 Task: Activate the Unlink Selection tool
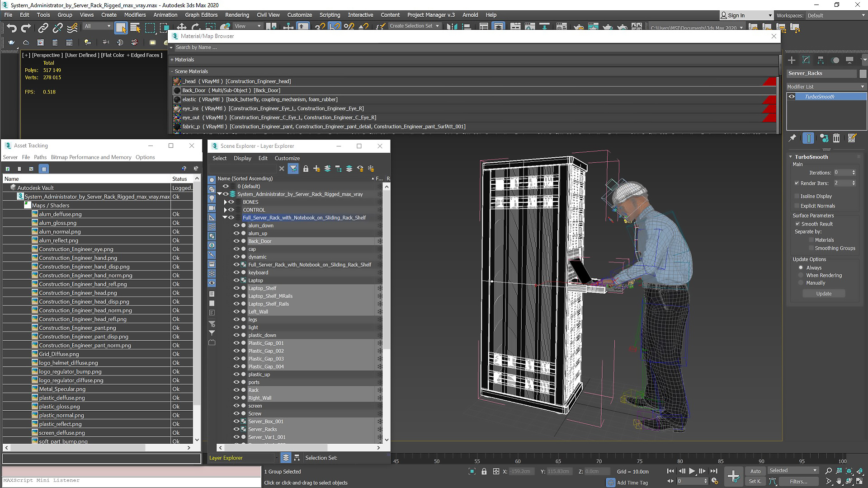(57, 28)
